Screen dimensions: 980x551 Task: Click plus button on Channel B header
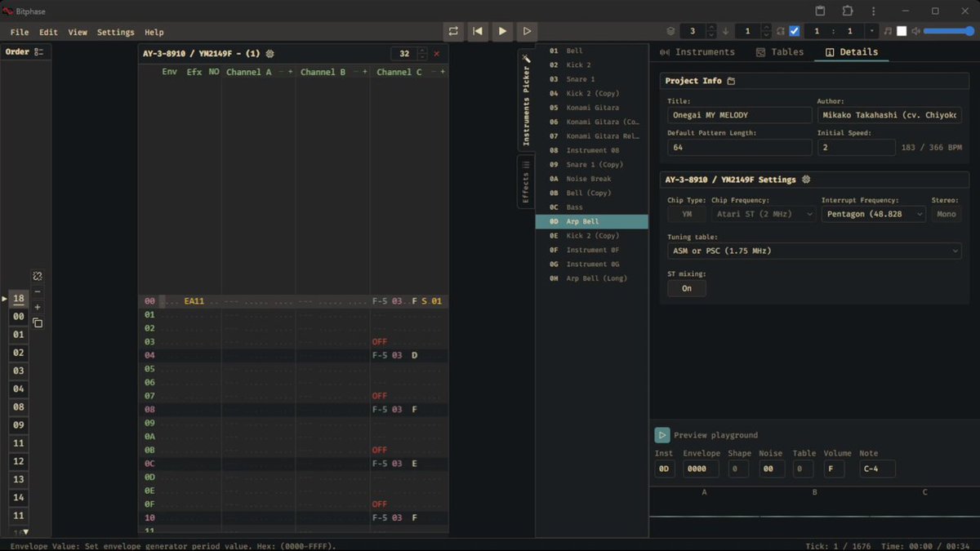point(364,72)
